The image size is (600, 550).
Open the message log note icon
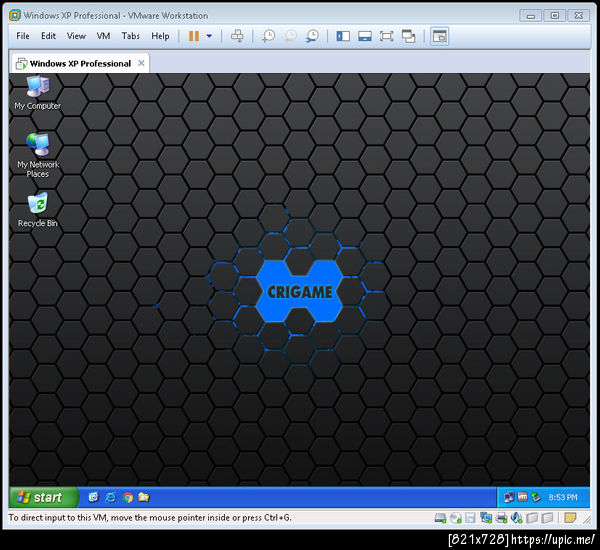(x=570, y=518)
